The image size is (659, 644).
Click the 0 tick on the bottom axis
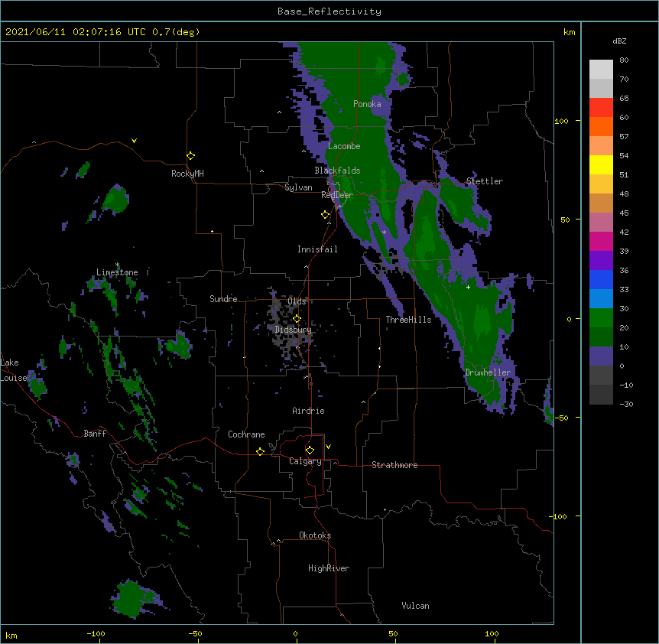coord(295,633)
